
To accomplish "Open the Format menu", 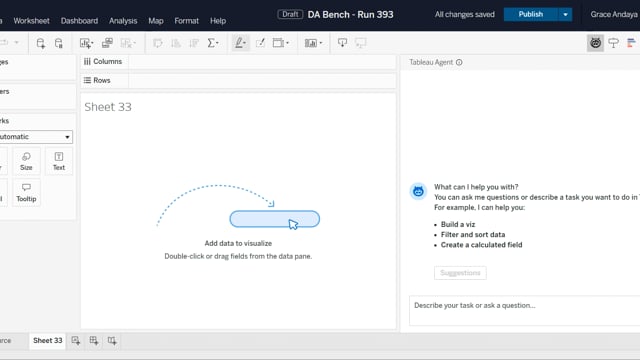I will 187,21.
